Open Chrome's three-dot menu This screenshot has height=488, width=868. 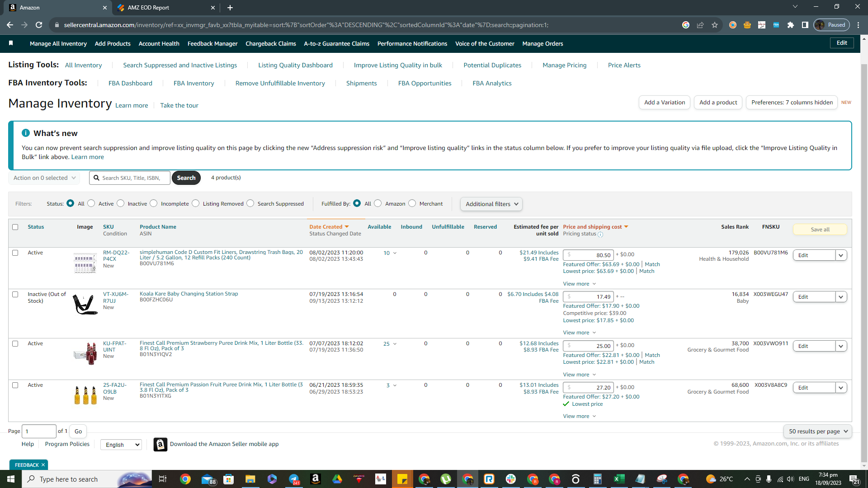pos(859,25)
